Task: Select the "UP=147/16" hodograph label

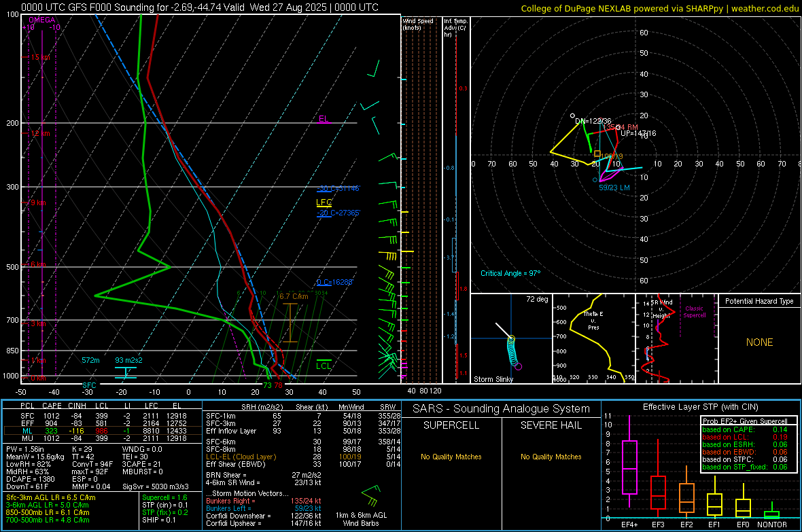Action: pyautogui.click(x=638, y=133)
